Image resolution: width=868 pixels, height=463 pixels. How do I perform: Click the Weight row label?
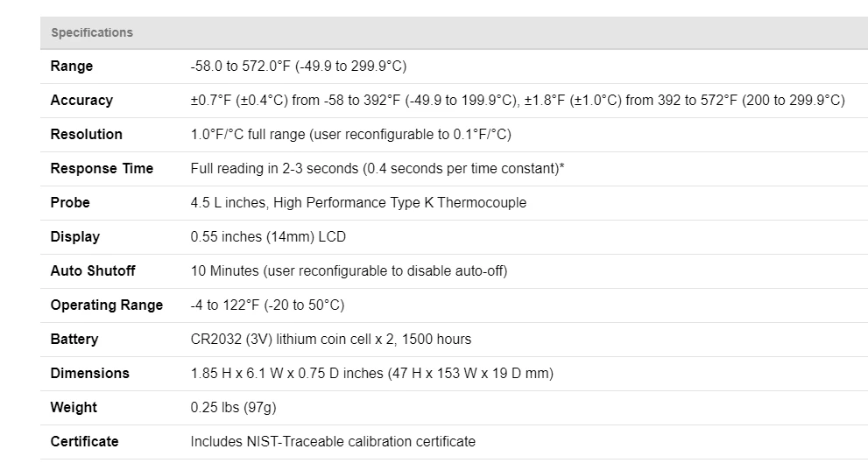[74, 408]
